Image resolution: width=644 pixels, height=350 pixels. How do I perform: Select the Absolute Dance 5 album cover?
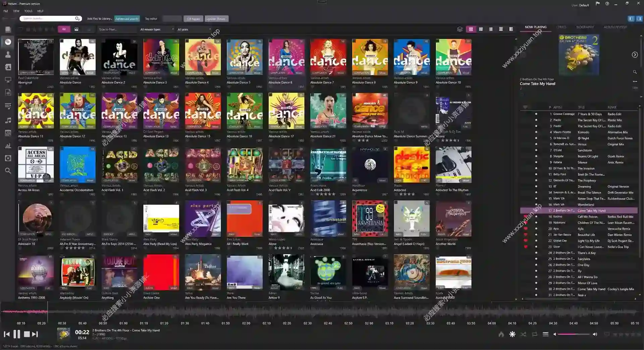[x=245, y=57]
